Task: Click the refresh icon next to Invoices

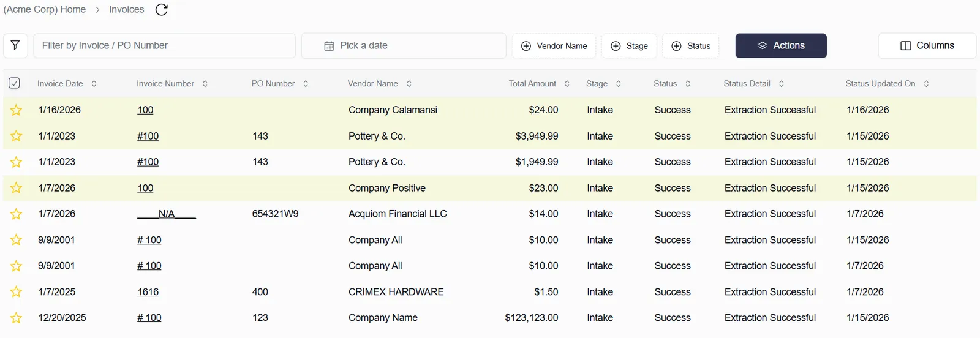Action: (x=162, y=10)
